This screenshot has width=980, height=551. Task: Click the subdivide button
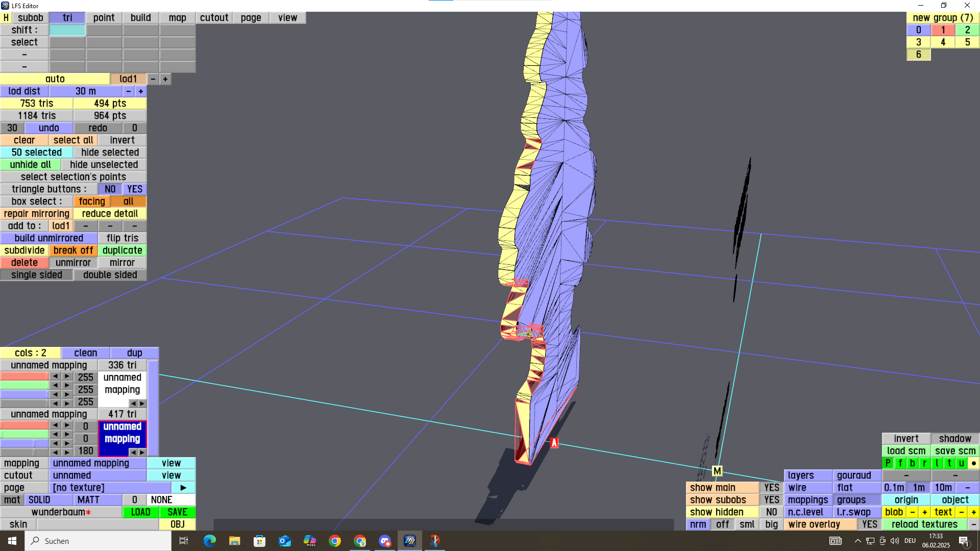tap(24, 251)
